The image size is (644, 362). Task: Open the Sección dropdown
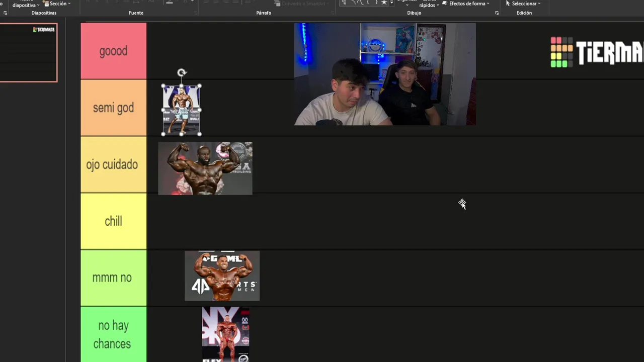click(56, 4)
